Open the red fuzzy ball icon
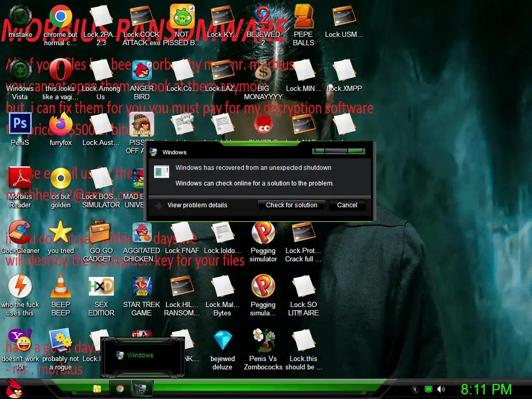The image size is (532, 399). point(263,124)
